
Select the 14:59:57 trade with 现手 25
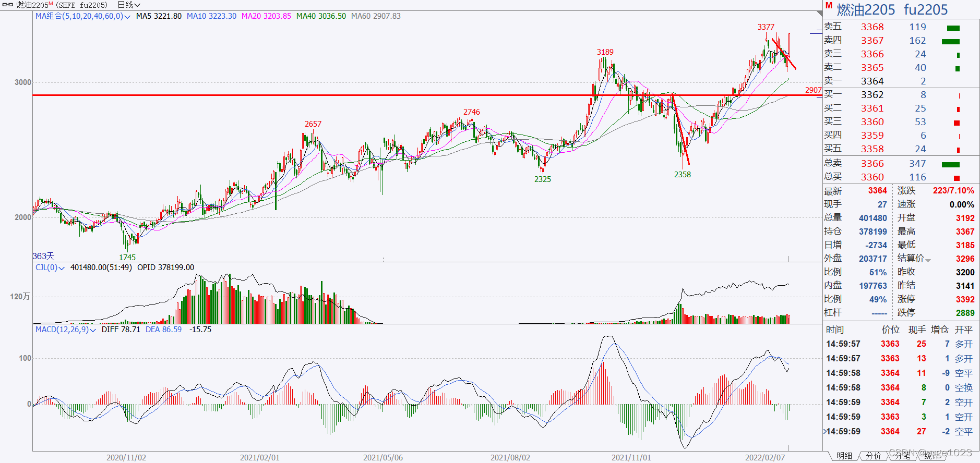[x=900, y=344]
